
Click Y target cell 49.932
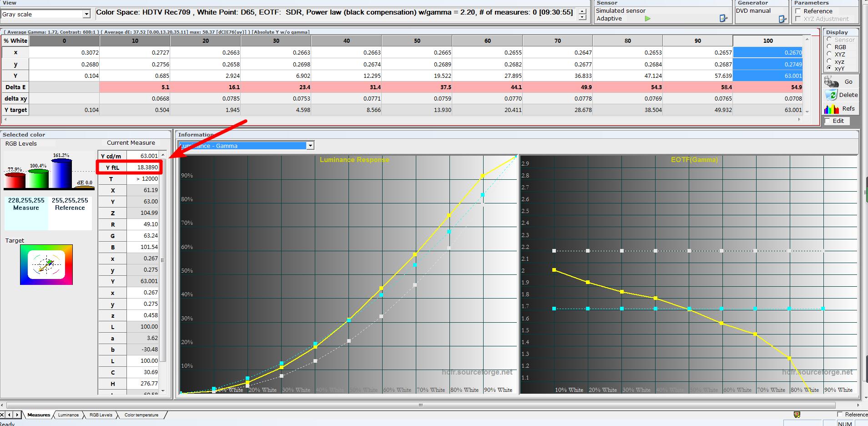pyautogui.click(x=698, y=110)
